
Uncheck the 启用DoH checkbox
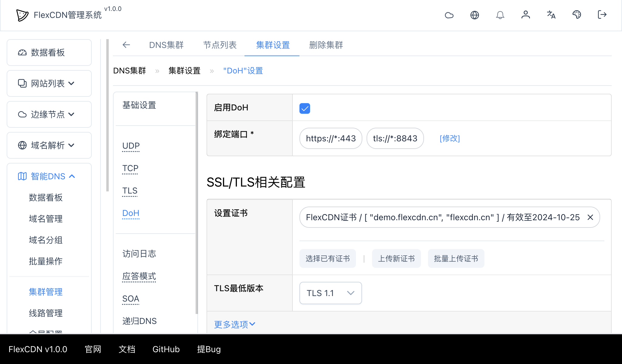point(304,108)
